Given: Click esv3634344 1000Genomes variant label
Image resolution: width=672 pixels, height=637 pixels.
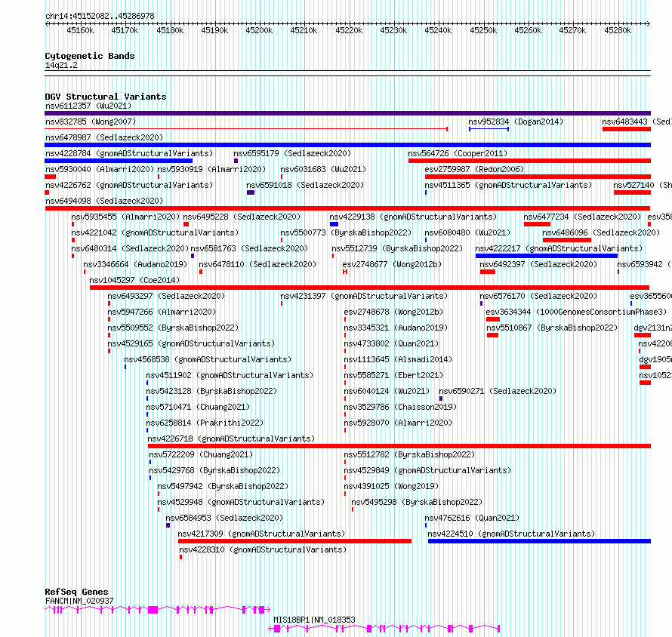Looking at the screenshot, I should point(576,312).
